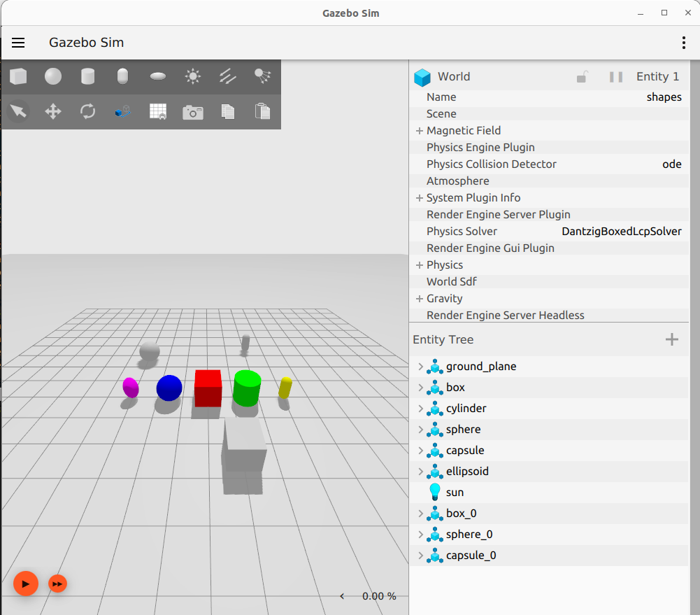700x615 pixels.
Task: Click the shapes name value
Action: click(664, 97)
